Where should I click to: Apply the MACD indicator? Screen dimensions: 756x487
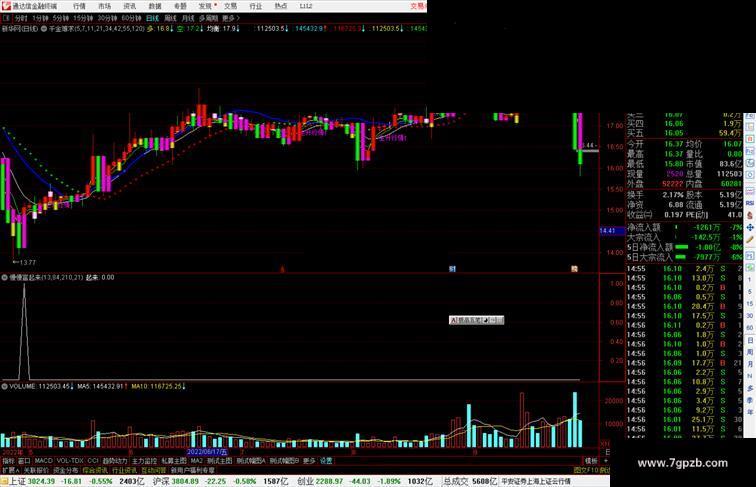[43, 461]
